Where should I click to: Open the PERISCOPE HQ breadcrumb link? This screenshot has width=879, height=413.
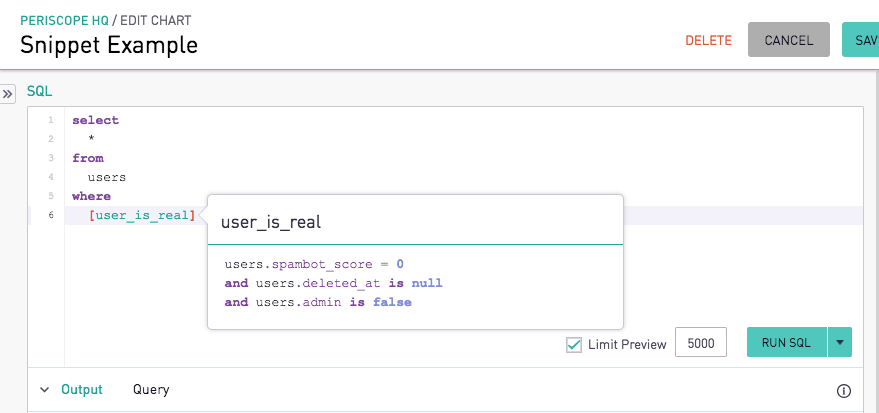click(x=64, y=21)
